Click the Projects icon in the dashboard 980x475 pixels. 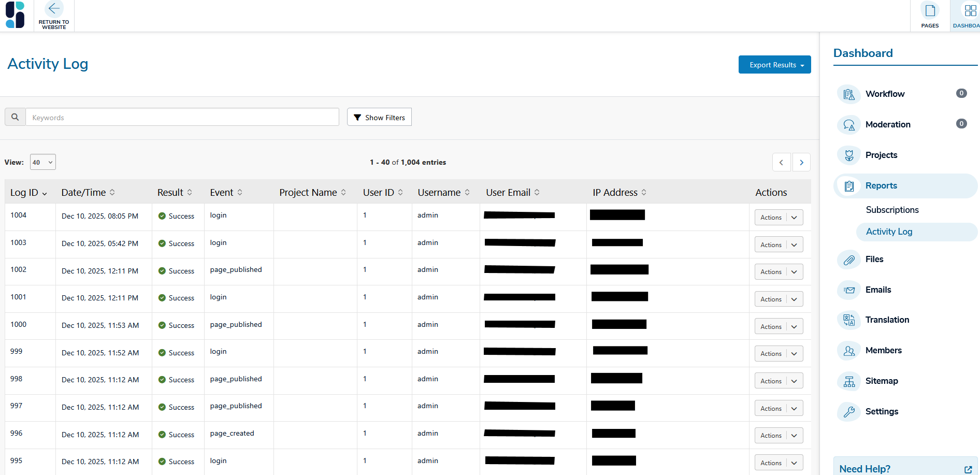pyautogui.click(x=849, y=155)
